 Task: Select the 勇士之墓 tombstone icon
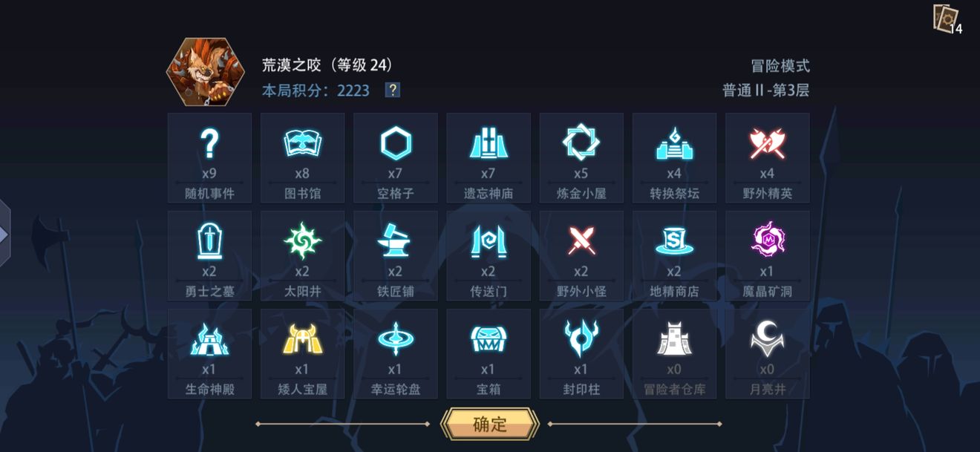(210, 241)
